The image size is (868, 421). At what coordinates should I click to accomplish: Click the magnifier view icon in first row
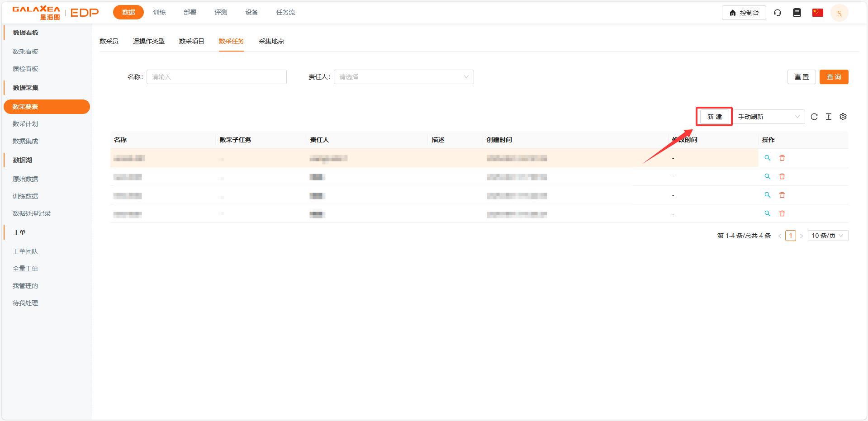point(767,158)
